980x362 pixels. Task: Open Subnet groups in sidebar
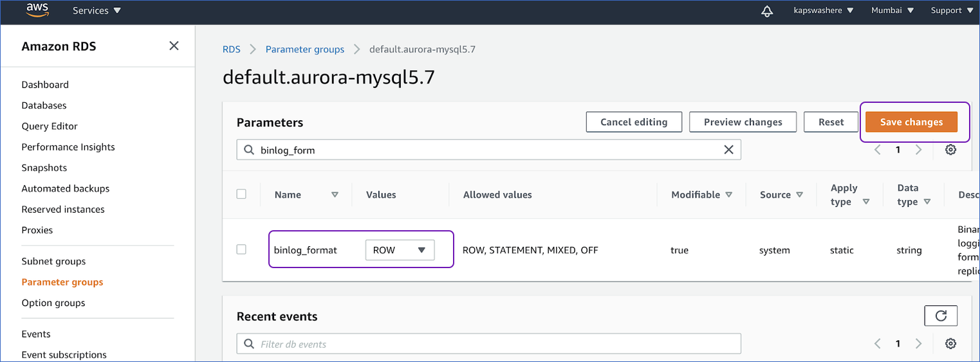[53, 261]
